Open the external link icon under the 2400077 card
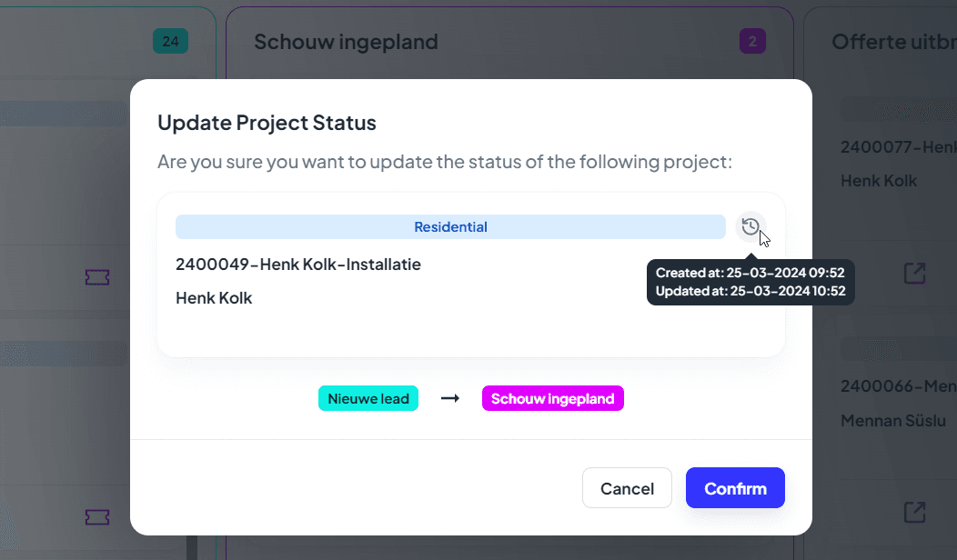 click(x=914, y=273)
